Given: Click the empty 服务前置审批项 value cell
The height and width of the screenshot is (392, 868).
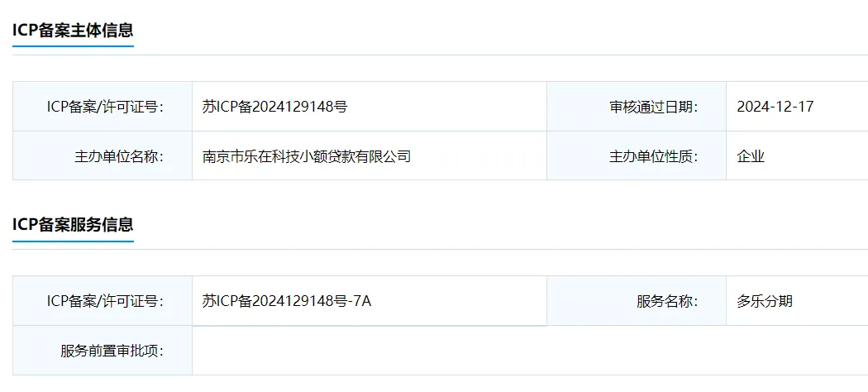Looking at the screenshot, I should pyautogui.click(x=529, y=351).
